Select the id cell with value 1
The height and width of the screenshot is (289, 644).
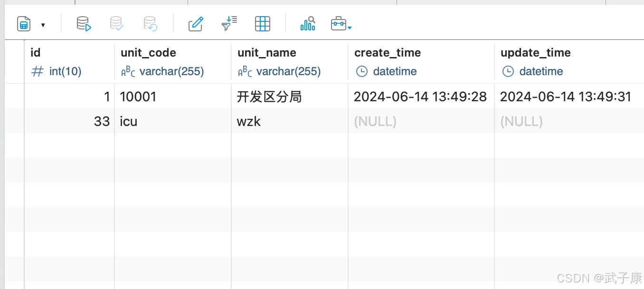tap(69, 96)
